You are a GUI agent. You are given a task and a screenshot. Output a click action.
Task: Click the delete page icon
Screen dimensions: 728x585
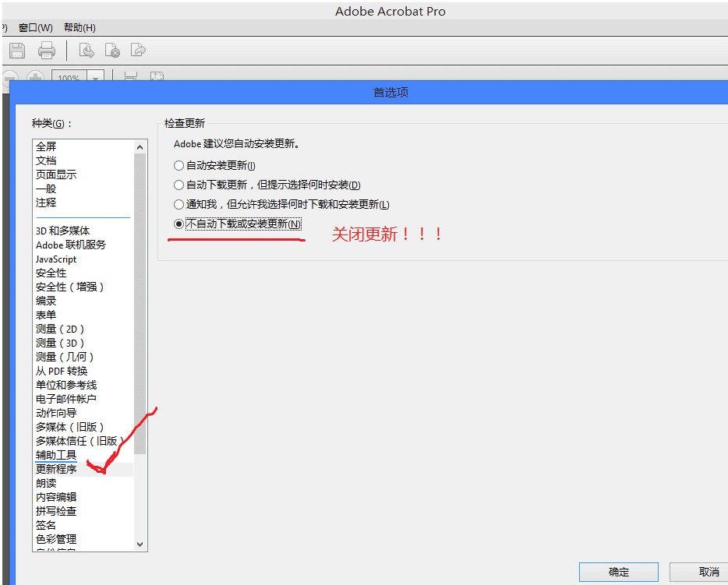pos(112,50)
